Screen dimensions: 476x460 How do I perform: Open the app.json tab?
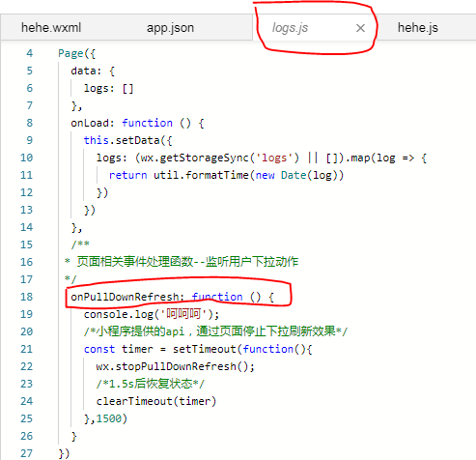(x=170, y=28)
